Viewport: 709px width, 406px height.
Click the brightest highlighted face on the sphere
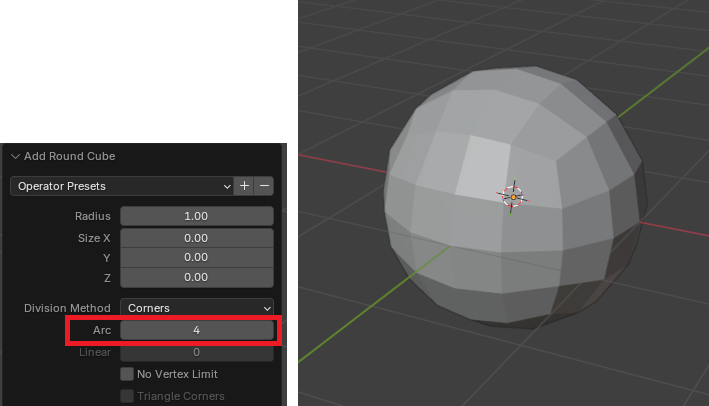click(x=482, y=166)
